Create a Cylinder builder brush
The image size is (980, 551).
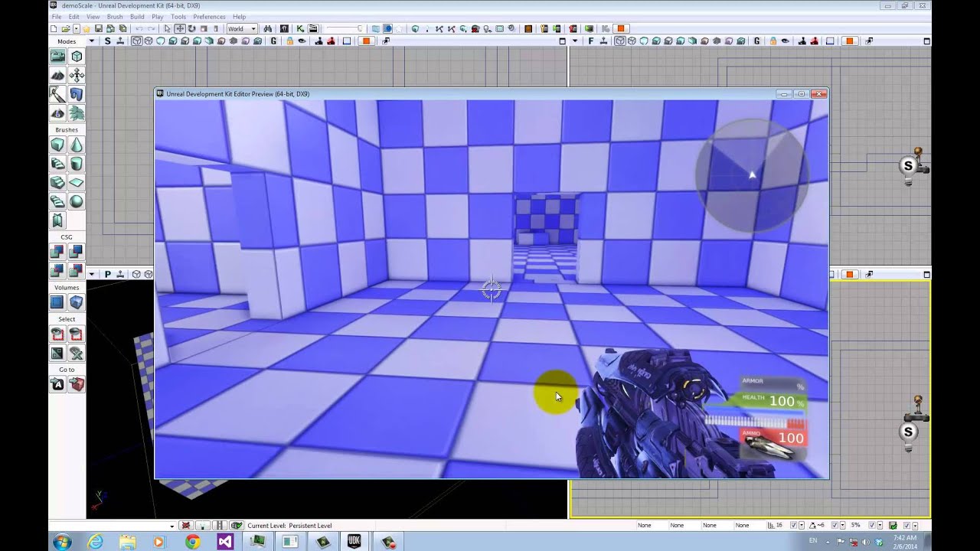click(x=77, y=164)
